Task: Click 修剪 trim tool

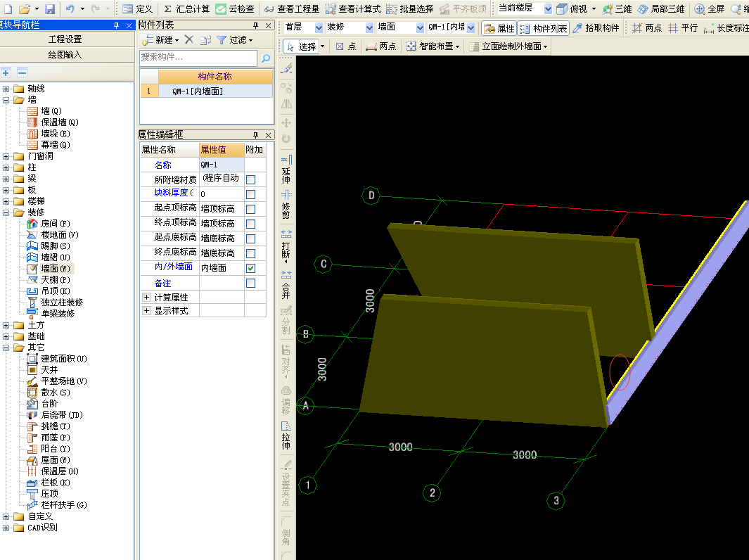Action: 286,204
